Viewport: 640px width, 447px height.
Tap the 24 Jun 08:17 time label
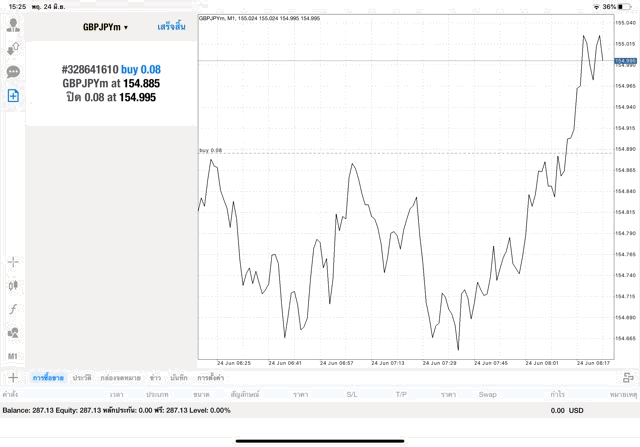[593, 363]
